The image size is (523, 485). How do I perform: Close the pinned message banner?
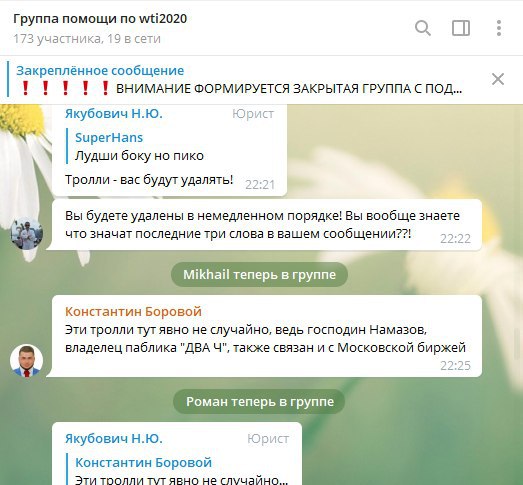498,79
